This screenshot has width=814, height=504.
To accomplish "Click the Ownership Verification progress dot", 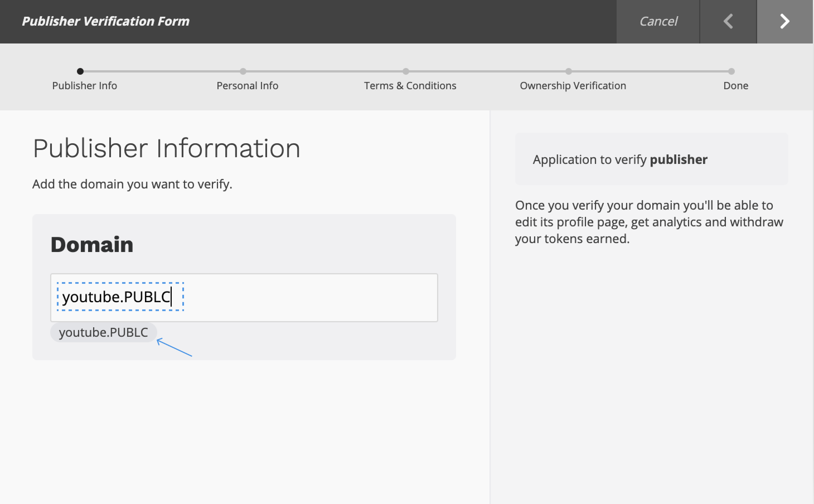I will pyautogui.click(x=569, y=71).
